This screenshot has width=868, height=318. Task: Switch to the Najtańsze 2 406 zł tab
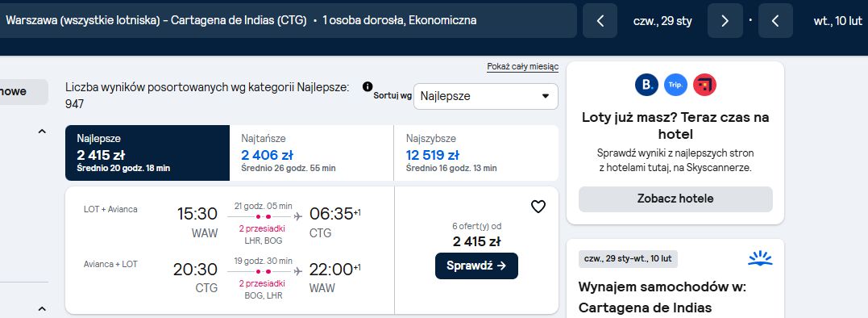[312, 153]
